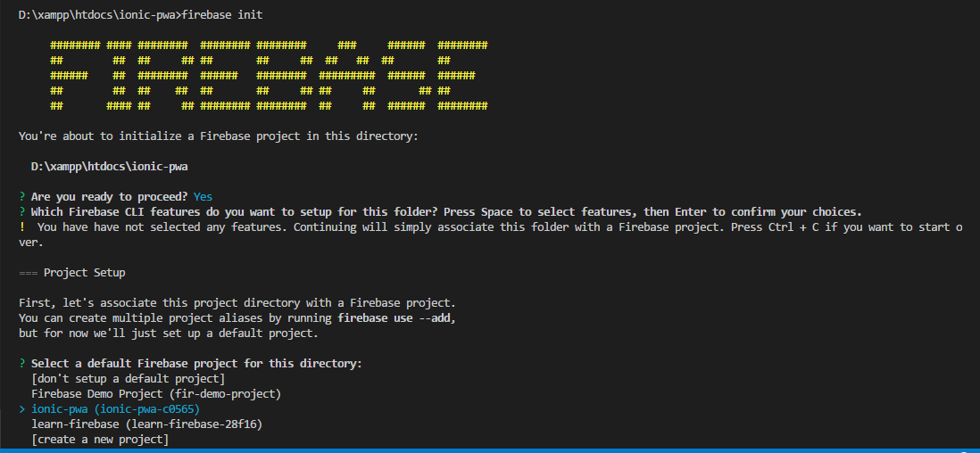Click "but for now we'll just set up" line

(x=169, y=333)
